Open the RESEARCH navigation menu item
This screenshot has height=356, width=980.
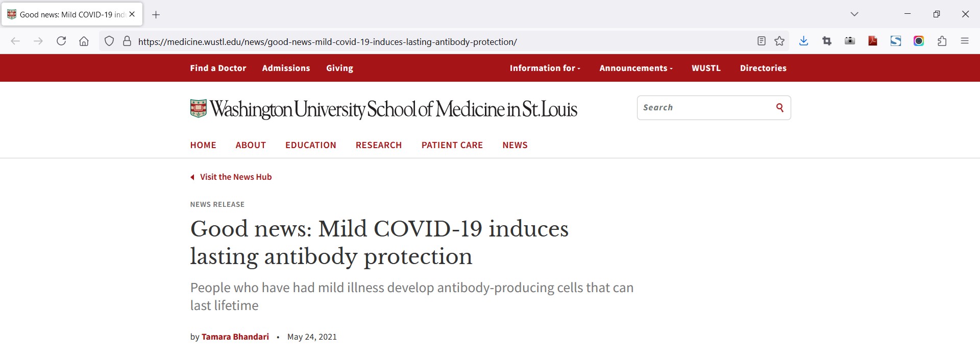379,145
